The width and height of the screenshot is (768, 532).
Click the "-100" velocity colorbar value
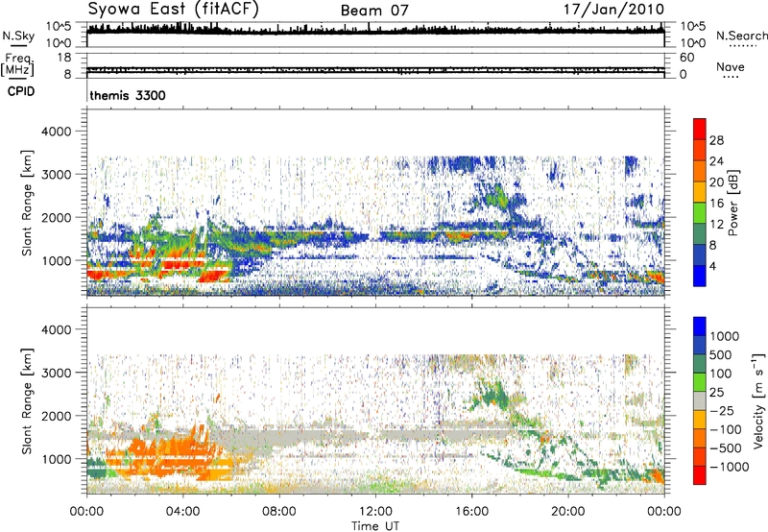[726, 429]
